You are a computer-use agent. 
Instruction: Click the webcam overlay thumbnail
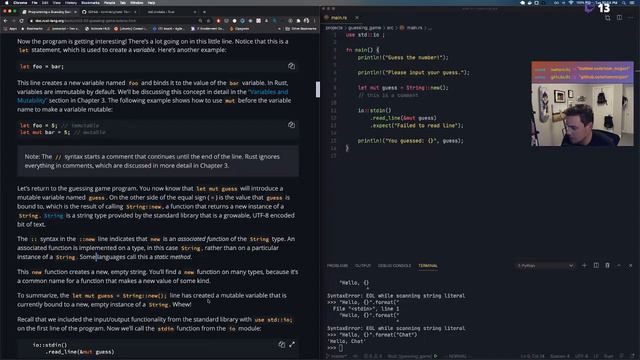point(582,103)
